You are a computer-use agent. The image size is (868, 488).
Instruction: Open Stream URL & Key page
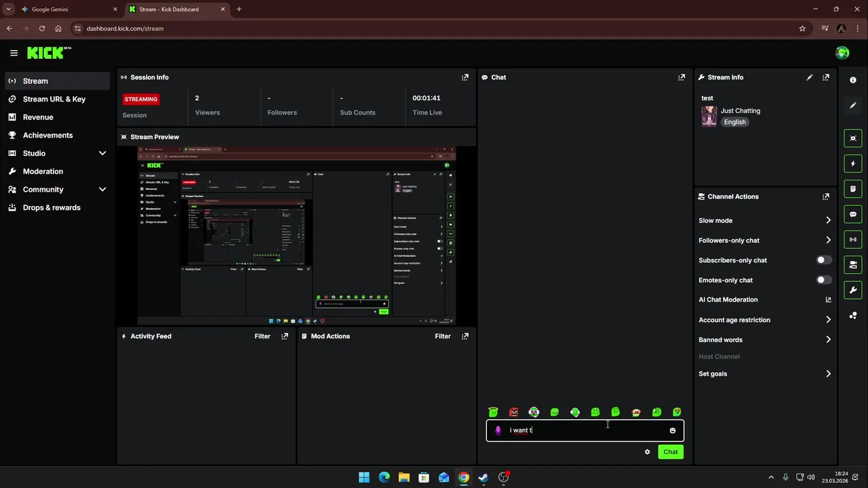57,99
